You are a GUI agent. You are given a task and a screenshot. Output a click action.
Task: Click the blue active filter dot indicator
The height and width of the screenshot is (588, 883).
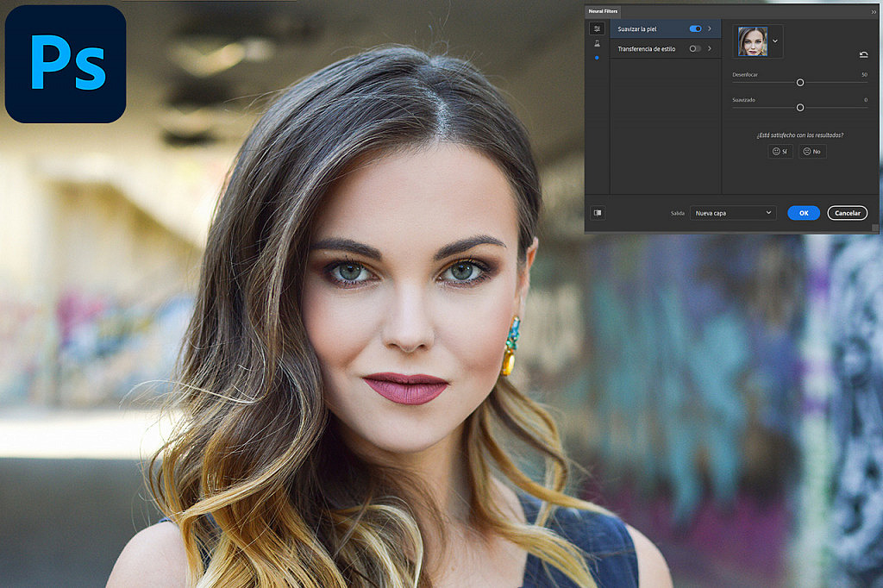pos(597,57)
